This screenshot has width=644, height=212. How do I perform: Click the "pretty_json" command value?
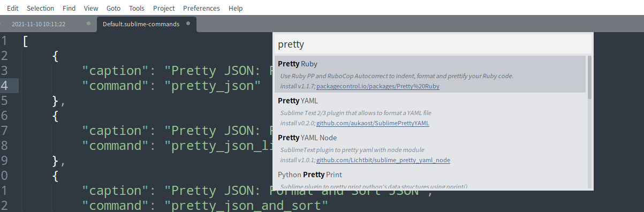point(212,86)
